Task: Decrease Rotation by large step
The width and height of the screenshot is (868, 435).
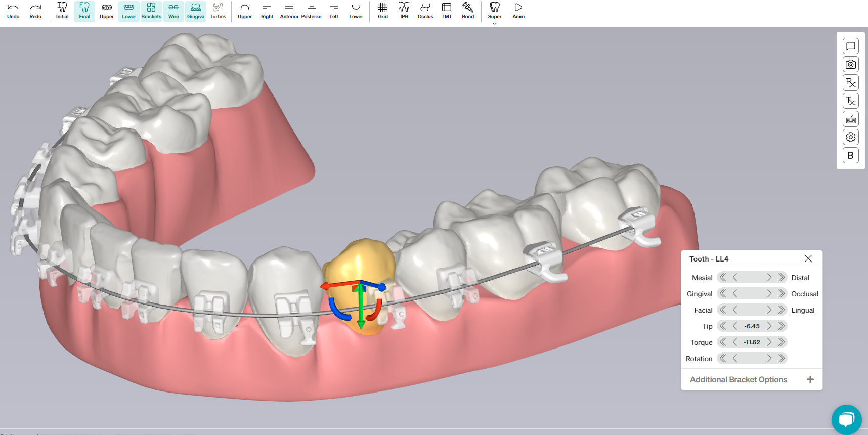Action: pos(723,358)
